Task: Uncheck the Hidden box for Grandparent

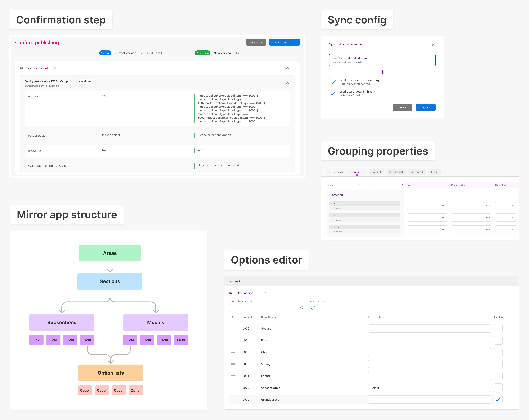Action: click(x=498, y=400)
